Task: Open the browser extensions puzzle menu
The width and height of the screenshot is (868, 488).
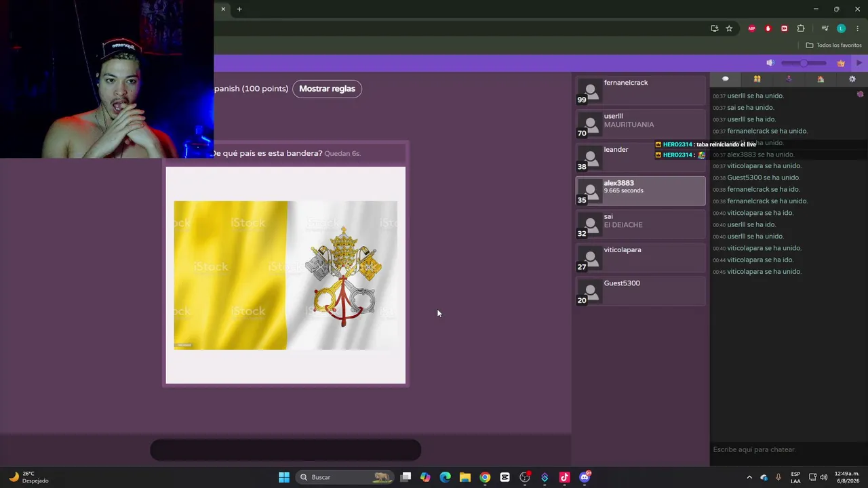Action: pos(801,28)
